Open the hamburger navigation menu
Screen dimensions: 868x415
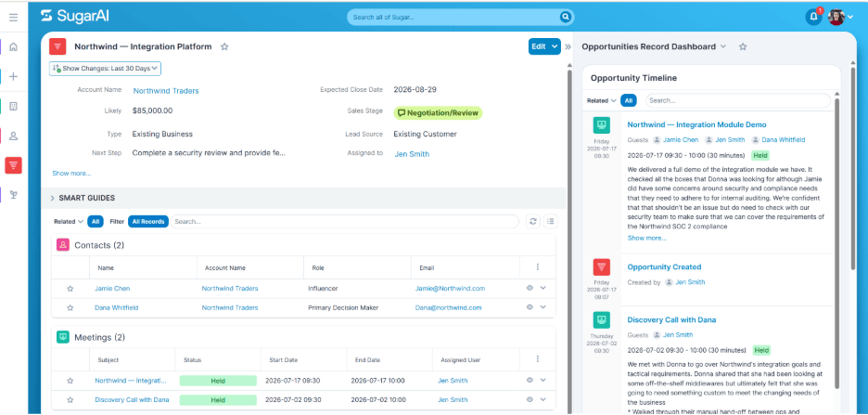pos(13,18)
